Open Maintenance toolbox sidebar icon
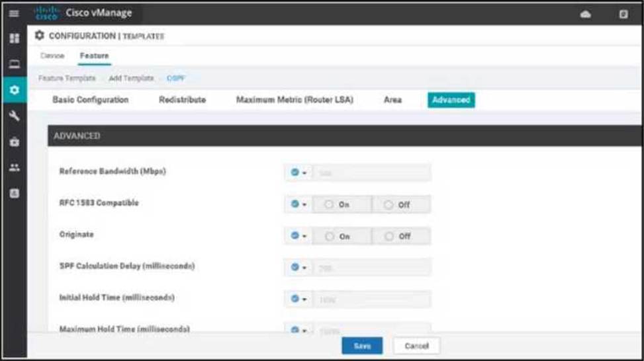This screenshot has height=361, width=644. [x=15, y=142]
